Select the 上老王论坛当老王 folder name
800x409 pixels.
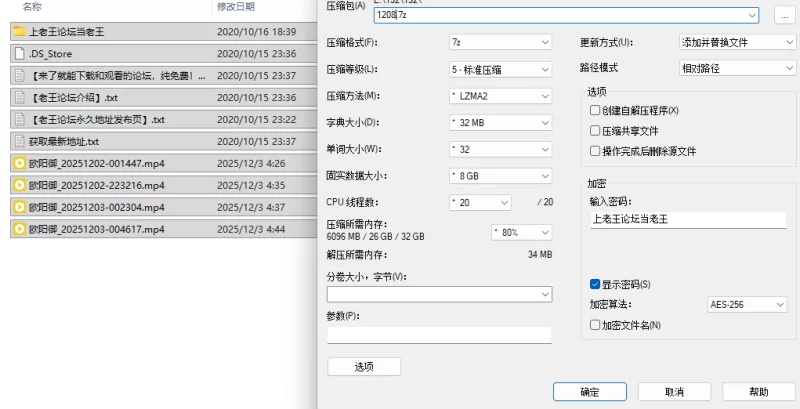66,32
